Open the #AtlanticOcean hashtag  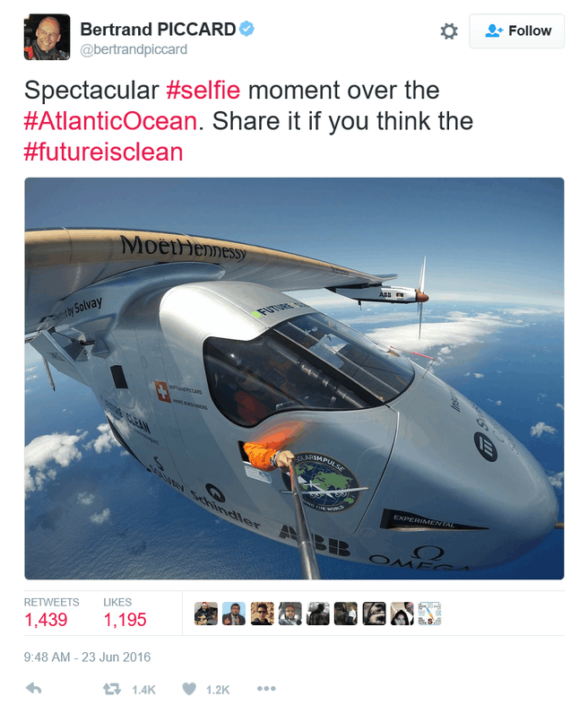pos(110,121)
